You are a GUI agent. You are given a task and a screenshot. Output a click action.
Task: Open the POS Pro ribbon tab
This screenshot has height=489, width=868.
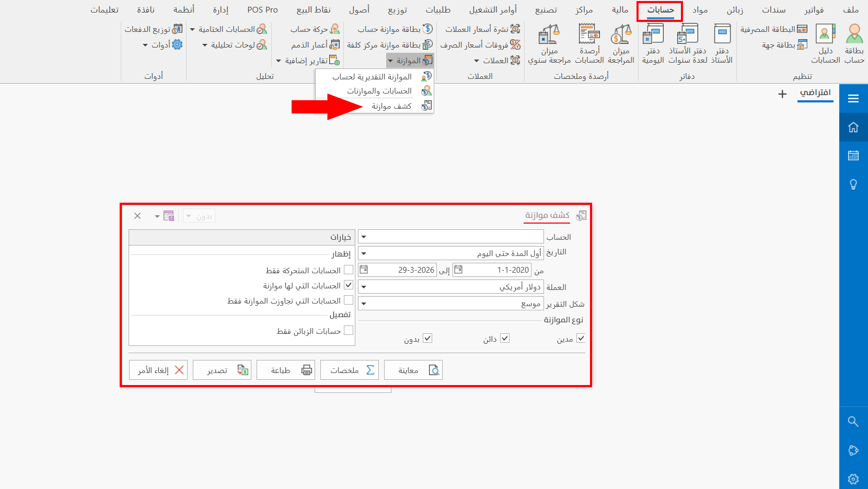click(262, 10)
